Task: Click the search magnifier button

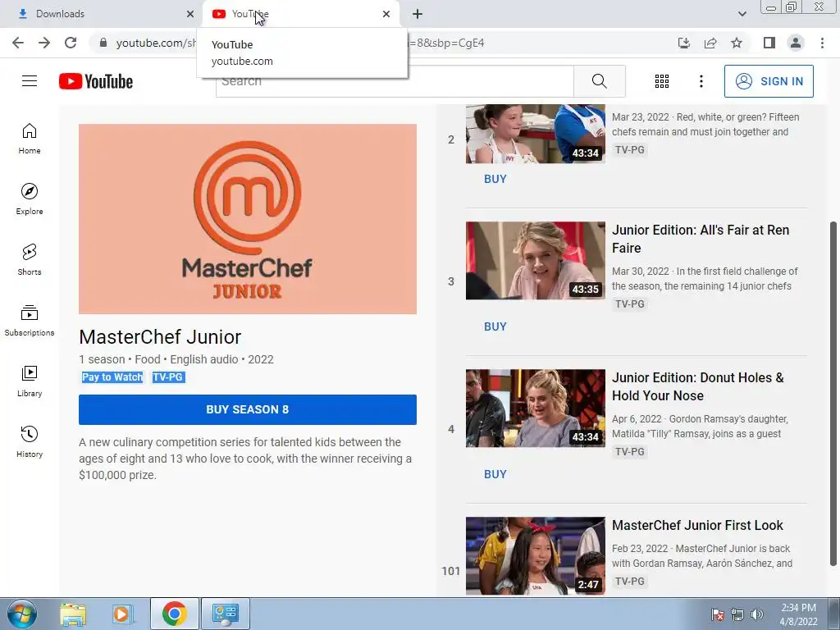Action: tap(600, 81)
